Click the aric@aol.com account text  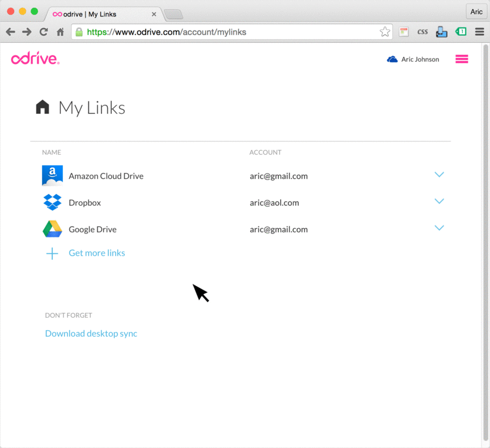[274, 203]
